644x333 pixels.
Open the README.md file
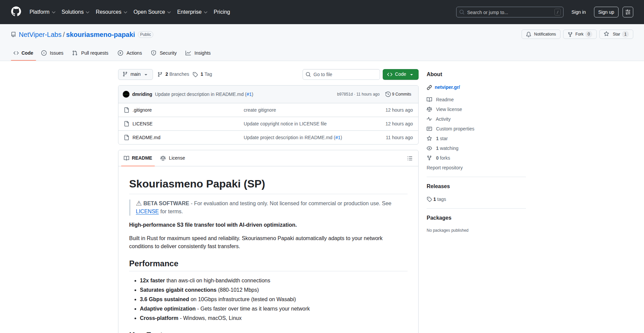click(146, 137)
